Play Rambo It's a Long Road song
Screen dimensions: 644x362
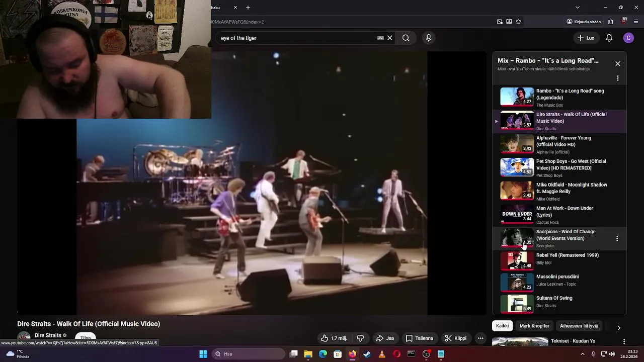coord(559,97)
